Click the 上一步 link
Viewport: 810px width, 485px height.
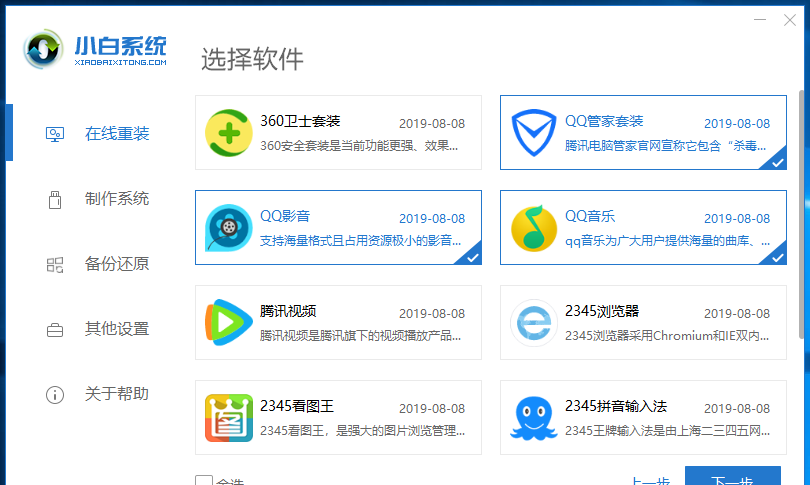(651, 480)
